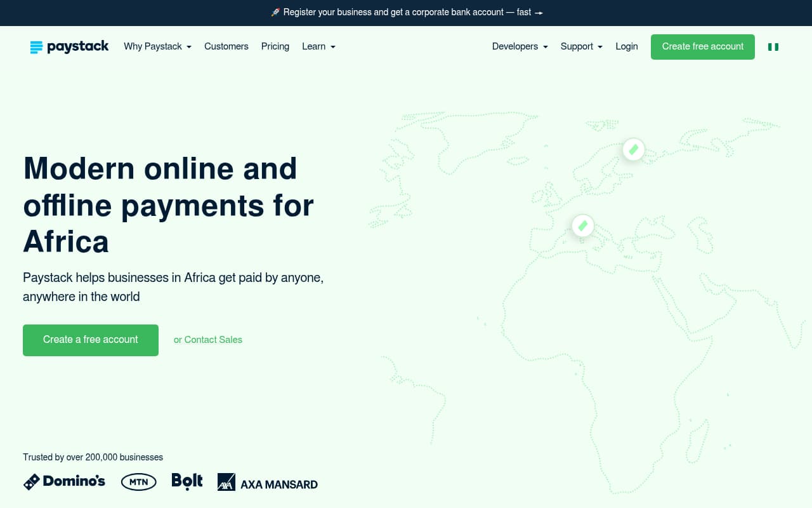Click the Modern online and offline payments heading

(x=169, y=204)
